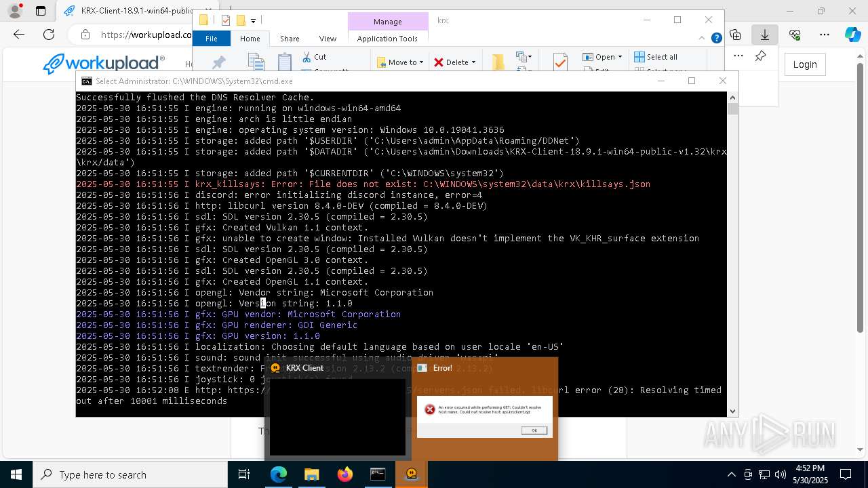Viewport: 868px width, 488px height.
Task: Click KRX Client taskbar icon
Action: pos(411,474)
